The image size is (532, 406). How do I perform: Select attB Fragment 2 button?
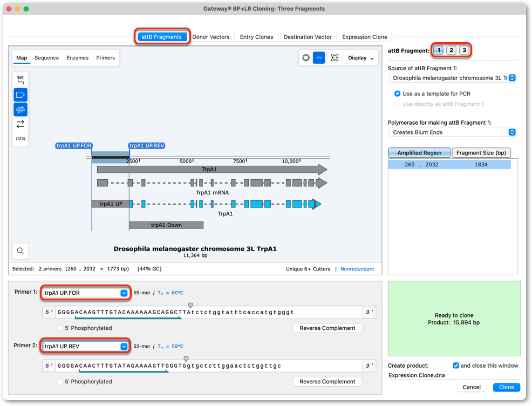pyautogui.click(x=451, y=51)
